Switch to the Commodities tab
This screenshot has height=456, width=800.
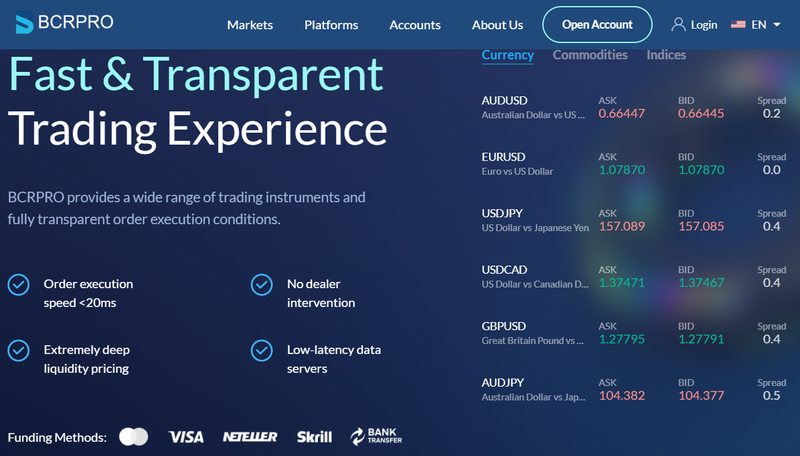point(590,55)
